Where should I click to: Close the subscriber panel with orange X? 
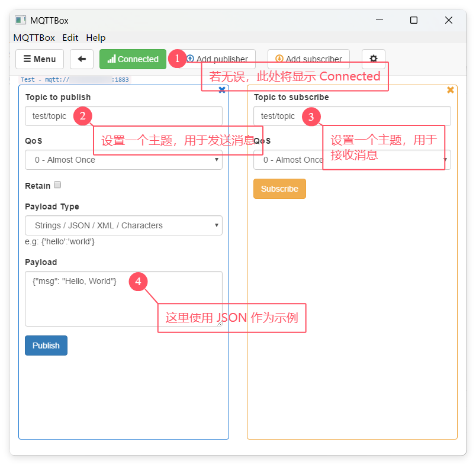point(450,90)
